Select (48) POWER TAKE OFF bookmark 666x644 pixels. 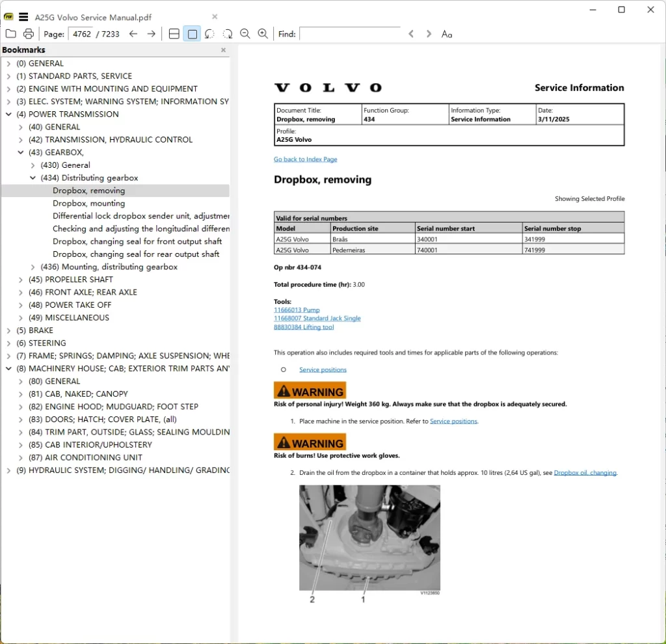[70, 305]
